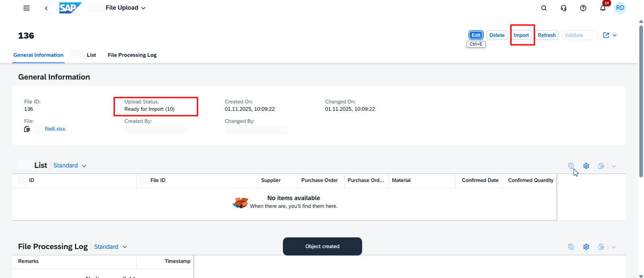Open the help question mark icon
644x278 pixels.
583,8
